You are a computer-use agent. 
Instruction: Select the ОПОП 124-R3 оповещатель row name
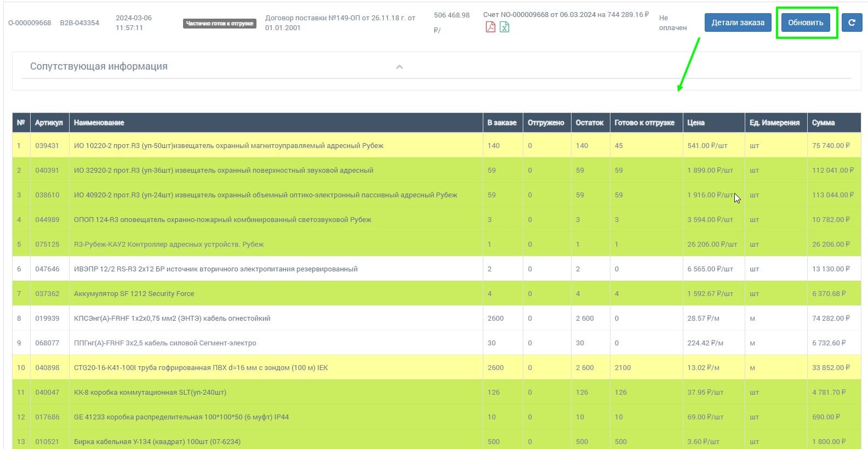point(222,220)
